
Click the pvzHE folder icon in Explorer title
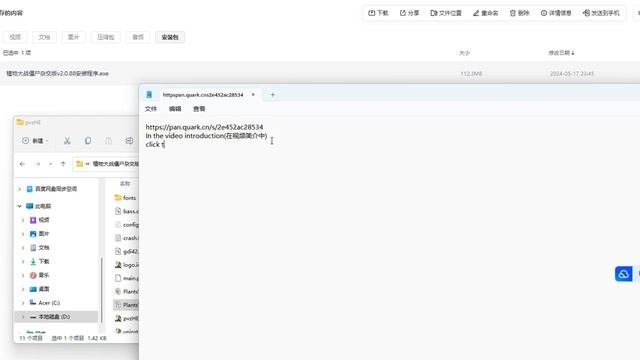coord(20,122)
